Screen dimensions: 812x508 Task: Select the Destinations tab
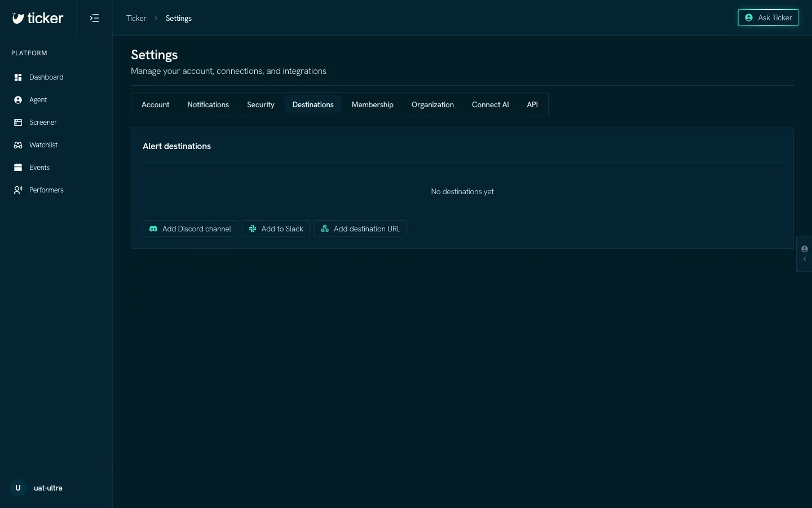pos(313,104)
